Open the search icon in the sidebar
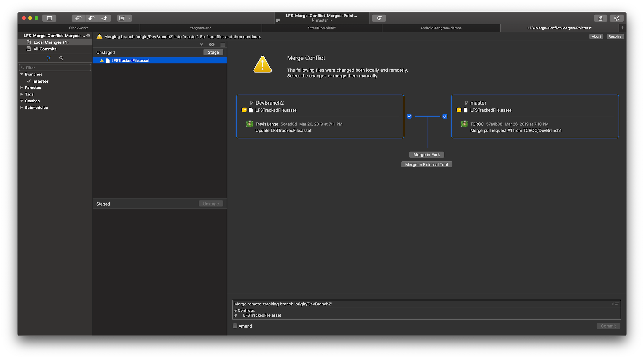Image resolution: width=644 pixels, height=359 pixels. coord(61,58)
